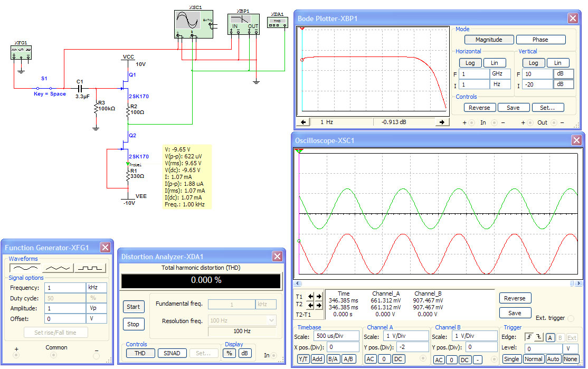The width and height of the screenshot is (588, 369).
Task: Select the triangle waveform button
Action: point(58,268)
